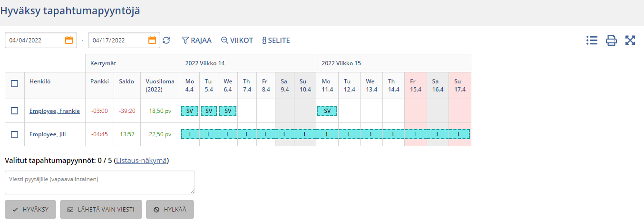Viewport: 644px width, 223px height.
Task: Show SELITE legend
Action: coord(276,41)
